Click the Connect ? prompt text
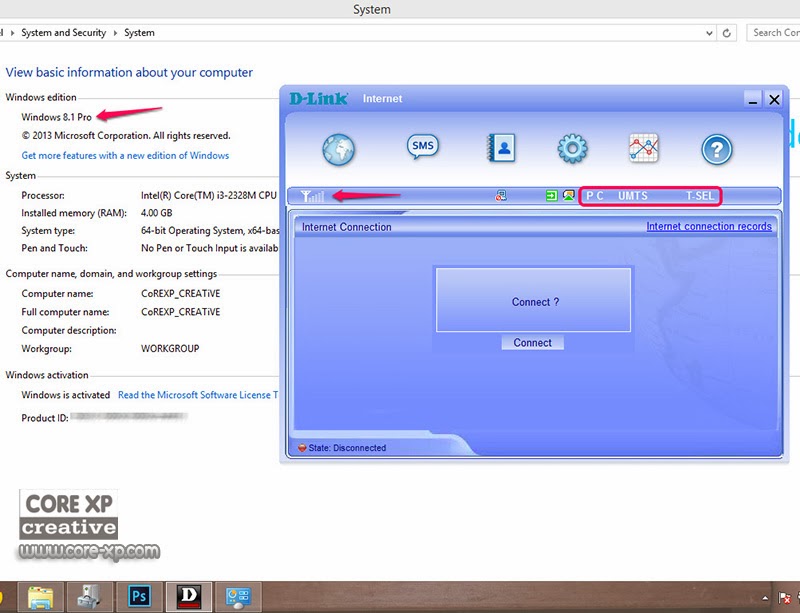The height and width of the screenshot is (613, 800). [x=535, y=302]
